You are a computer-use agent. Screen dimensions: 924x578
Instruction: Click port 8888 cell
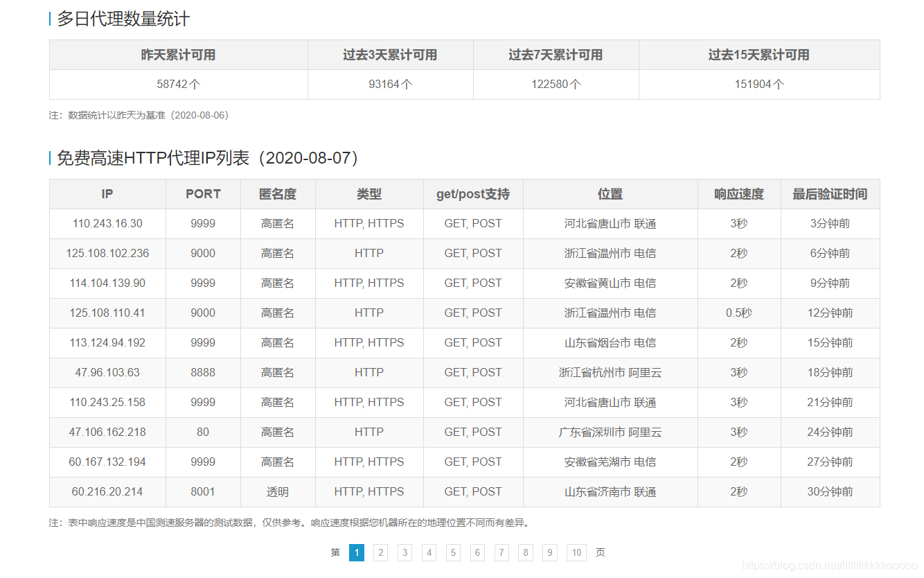coord(203,373)
